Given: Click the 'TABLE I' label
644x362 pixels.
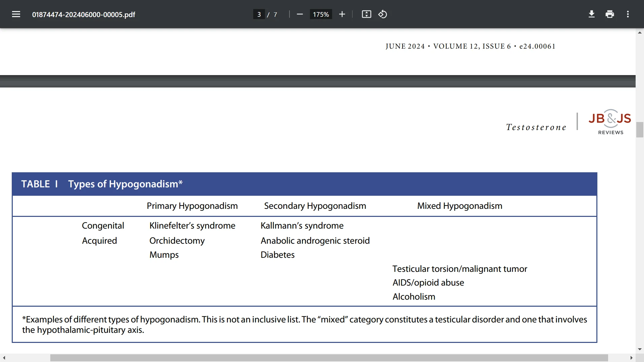Looking at the screenshot, I should pos(40,184).
